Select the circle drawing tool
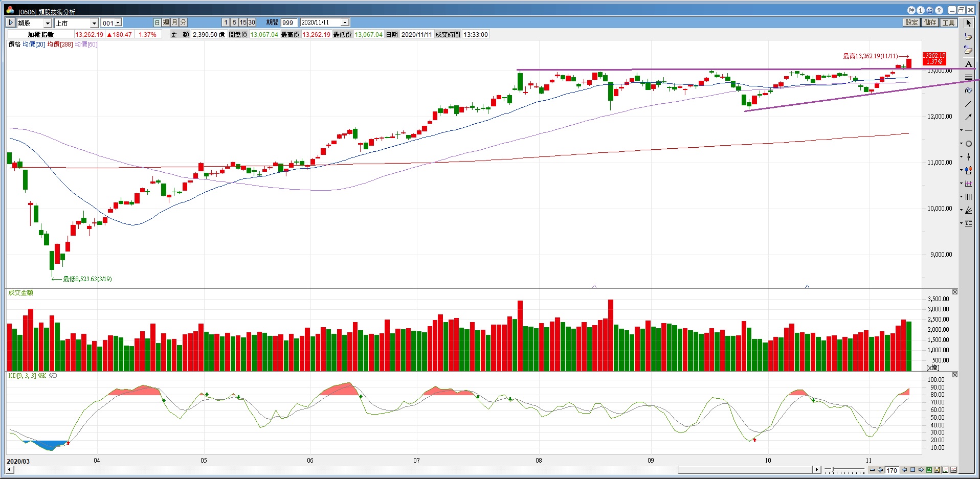The height and width of the screenshot is (479, 980). 969,144
